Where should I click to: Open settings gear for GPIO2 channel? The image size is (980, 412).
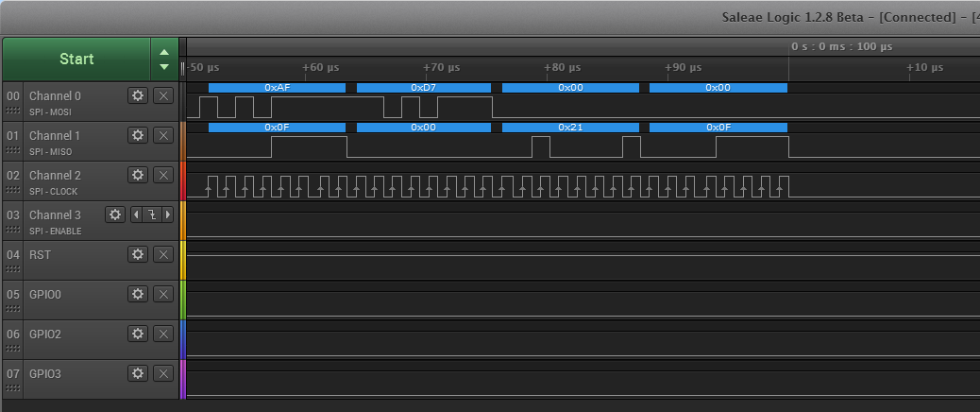click(138, 334)
